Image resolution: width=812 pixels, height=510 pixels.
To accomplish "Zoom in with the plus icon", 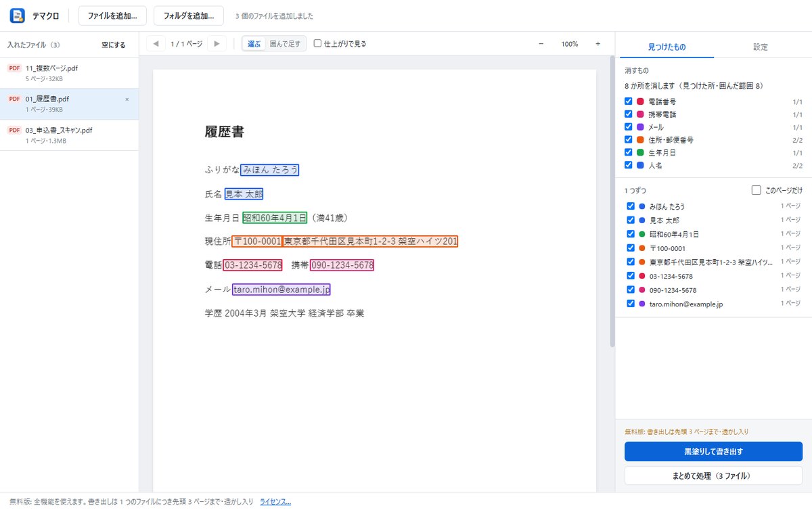I will pos(597,44).
